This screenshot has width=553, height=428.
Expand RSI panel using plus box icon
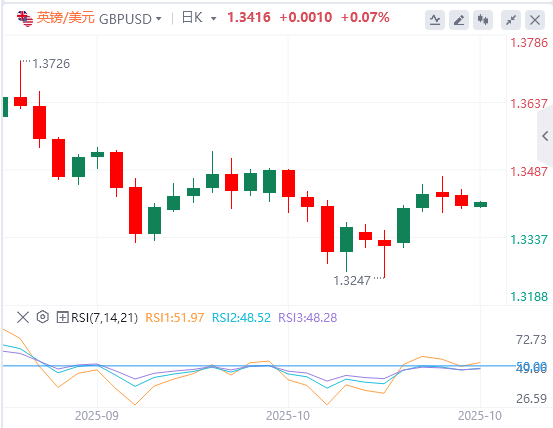coord(62,317)
